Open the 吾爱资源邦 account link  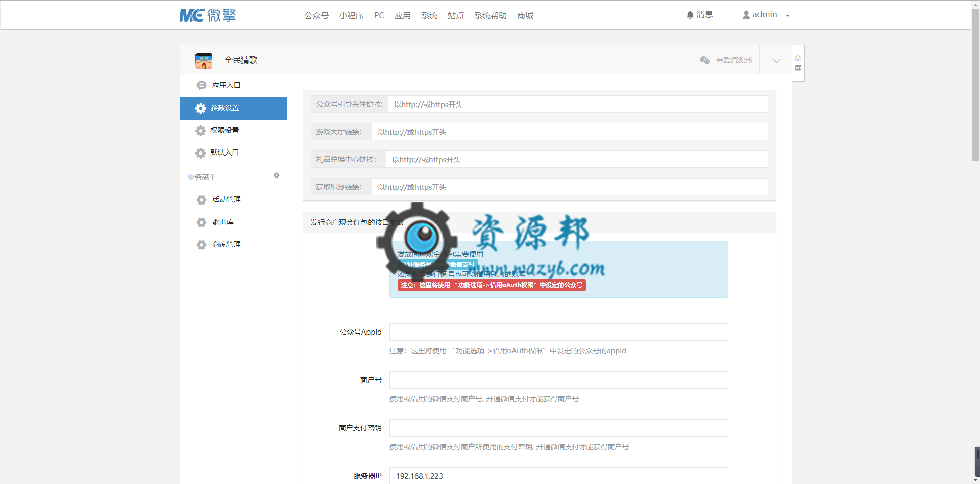[734, 60]
